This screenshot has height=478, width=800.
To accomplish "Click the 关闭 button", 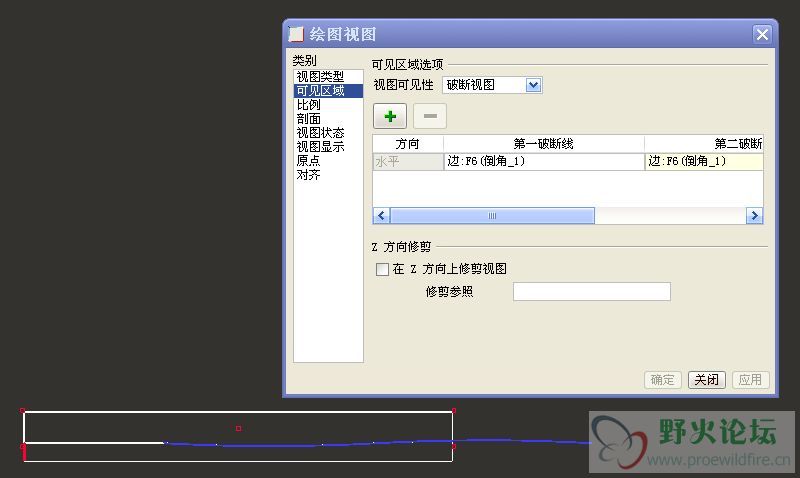I will point(707,380).
